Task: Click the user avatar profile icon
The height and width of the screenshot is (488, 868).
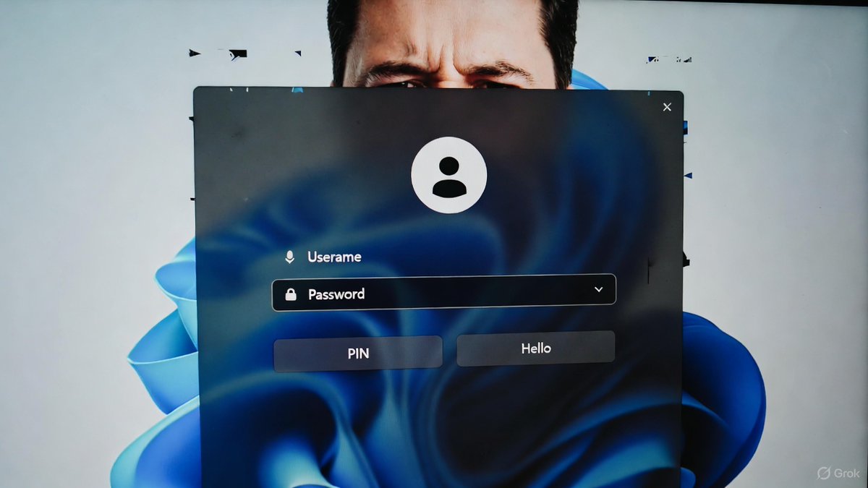Action: pyautogui.click(x=449, y=175)
